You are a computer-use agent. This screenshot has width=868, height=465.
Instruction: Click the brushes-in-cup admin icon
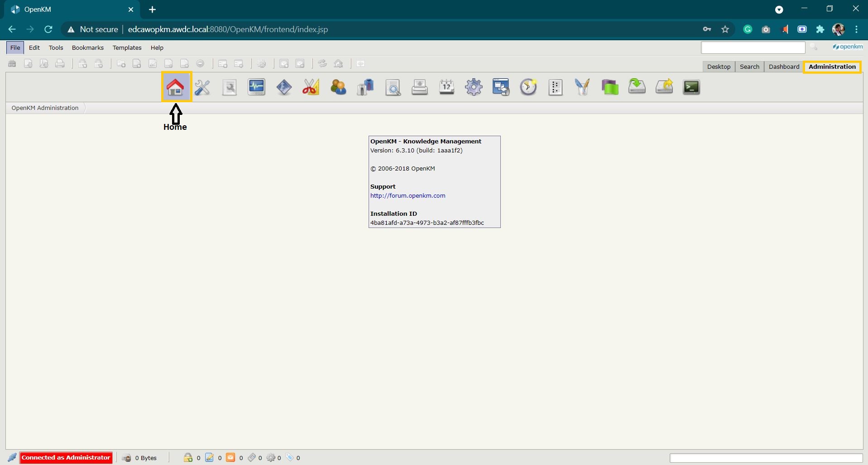pyautogui.click(x=582, y=87)
